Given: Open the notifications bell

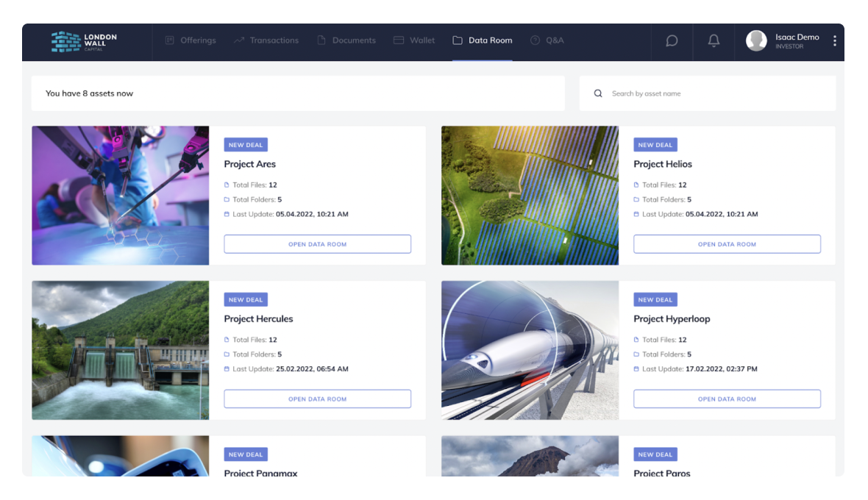Looking at the screenshot, I should [714, 41].
